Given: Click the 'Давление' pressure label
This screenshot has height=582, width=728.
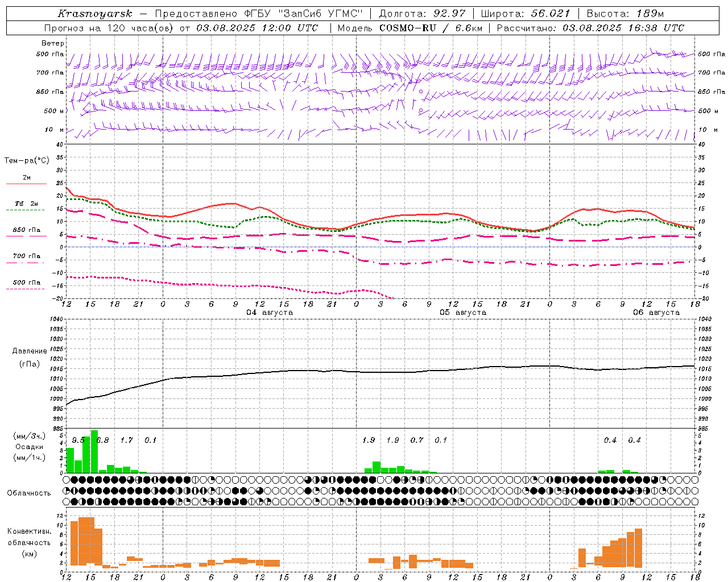Looking at the screenshot, I should point(30,351).
